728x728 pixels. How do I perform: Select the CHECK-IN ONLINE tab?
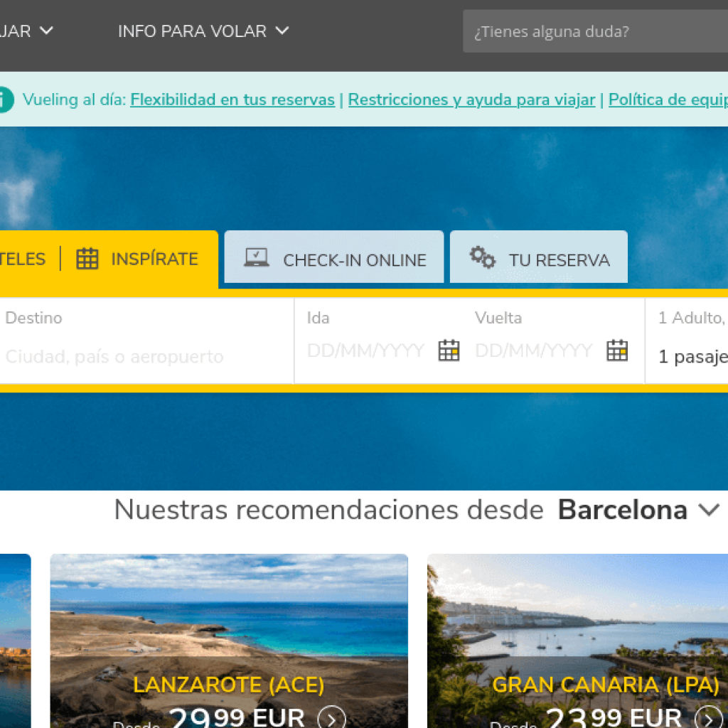334,257
